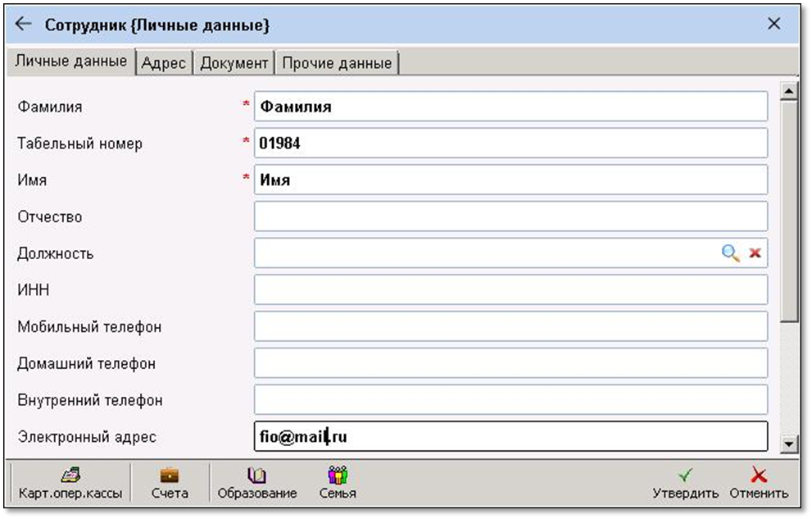Image resolution: width=812 pixels, height=519 pixels.
Task: Click the Фамилия input field
Action: (x=510, y=107)
